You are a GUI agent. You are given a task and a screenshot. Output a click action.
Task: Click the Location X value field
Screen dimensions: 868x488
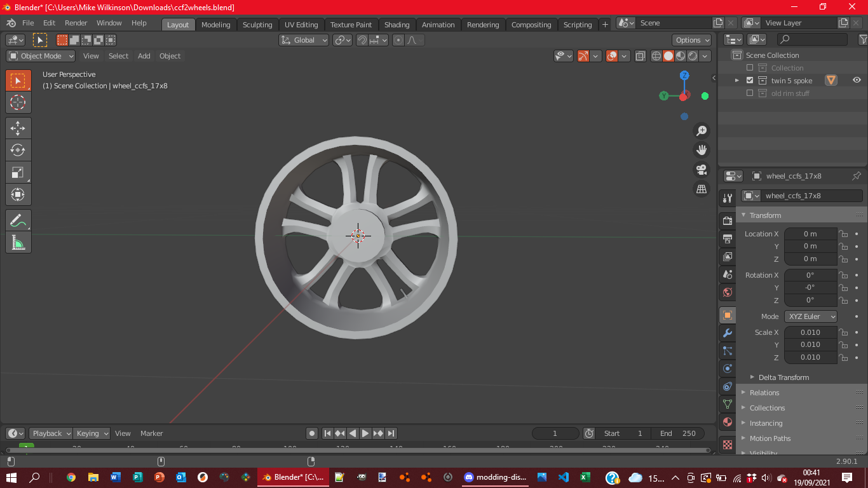[x=810, y=234]
